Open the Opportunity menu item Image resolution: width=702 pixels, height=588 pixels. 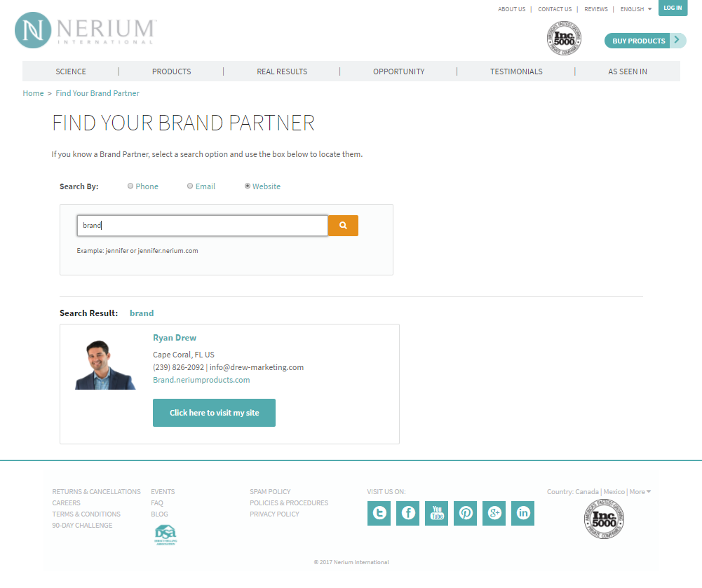(x=398, y=71)
